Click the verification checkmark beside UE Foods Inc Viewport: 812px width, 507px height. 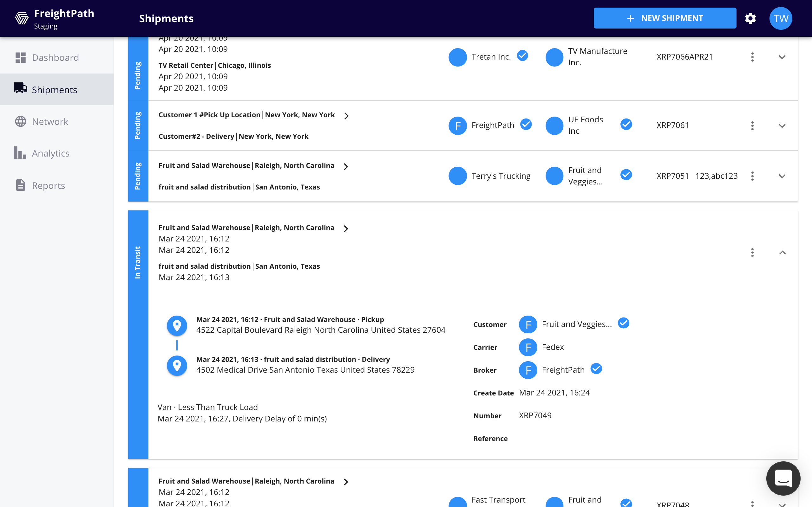pyautogui.click(x=625, y=125)
